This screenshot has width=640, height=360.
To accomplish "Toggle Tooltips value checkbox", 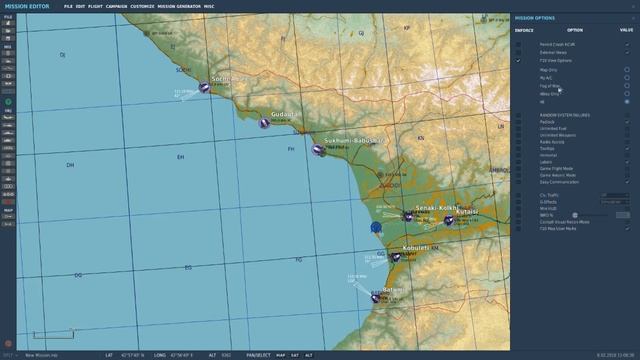I will pos(627,149).
